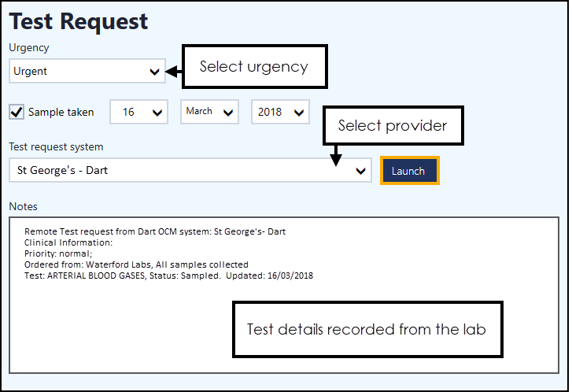Open the month dropdown showing March

click(x=209, y=112)
